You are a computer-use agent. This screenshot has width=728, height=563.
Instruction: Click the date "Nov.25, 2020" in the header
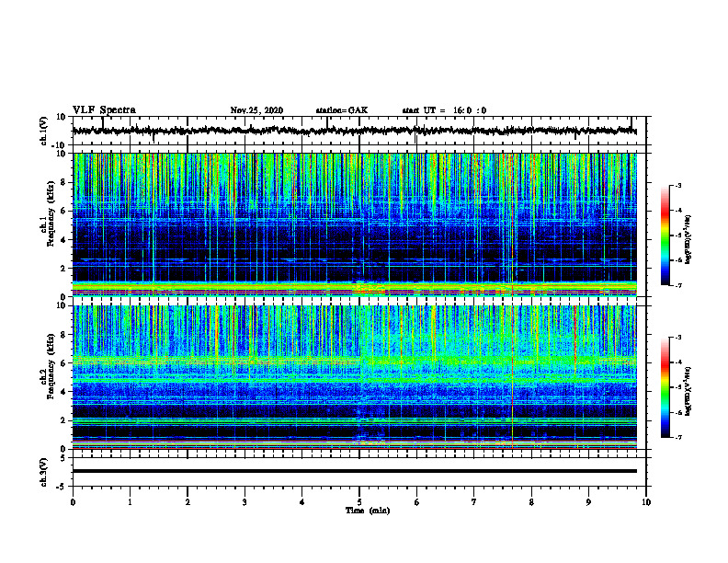256,110
